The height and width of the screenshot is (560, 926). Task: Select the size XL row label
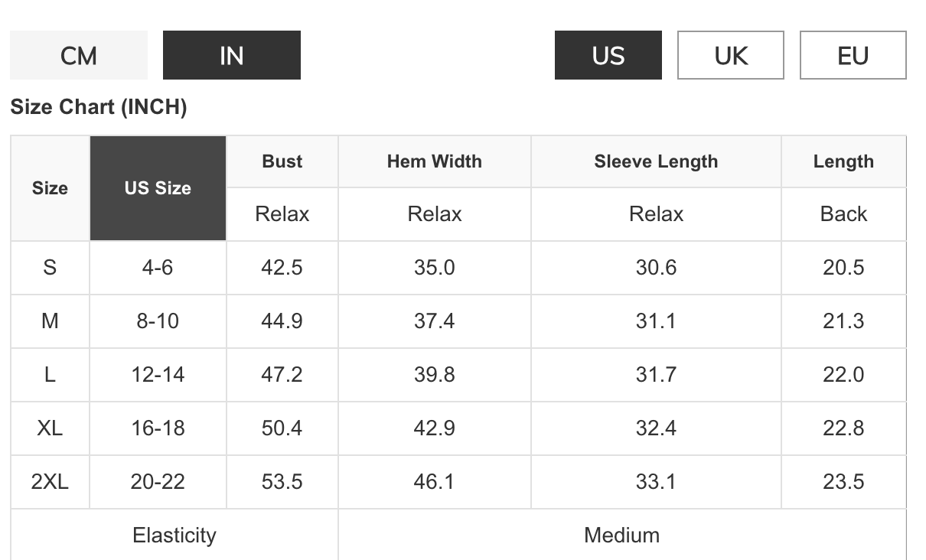(50, 428)
